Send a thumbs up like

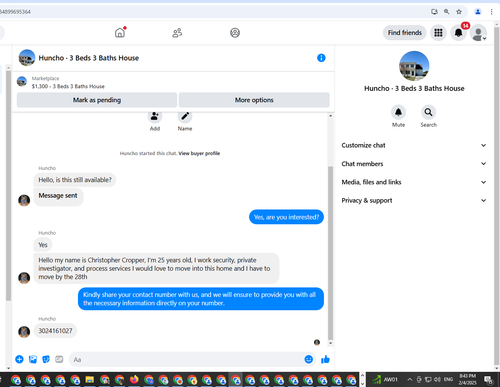(x=325, y=359)
